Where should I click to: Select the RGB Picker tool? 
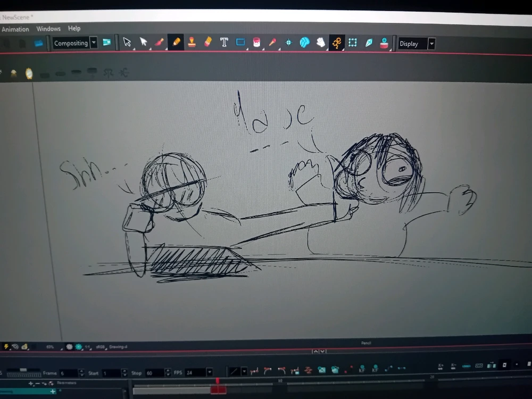pos(272,43)
